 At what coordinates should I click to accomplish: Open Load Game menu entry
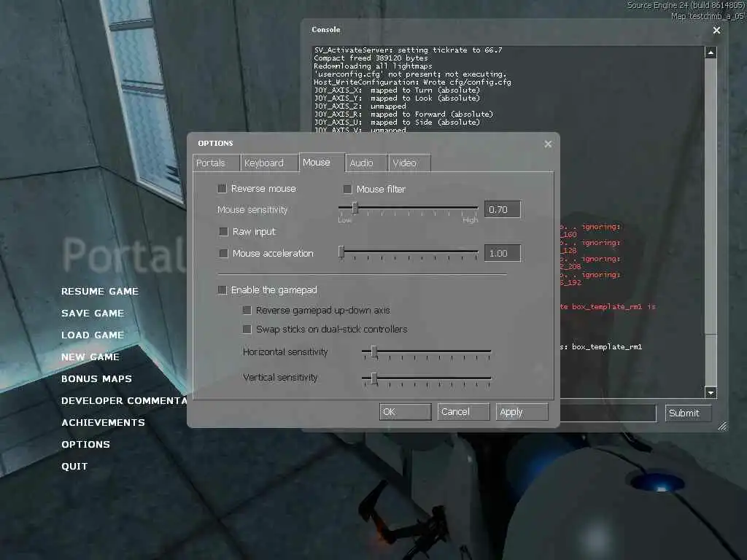(x=93, y=335)
